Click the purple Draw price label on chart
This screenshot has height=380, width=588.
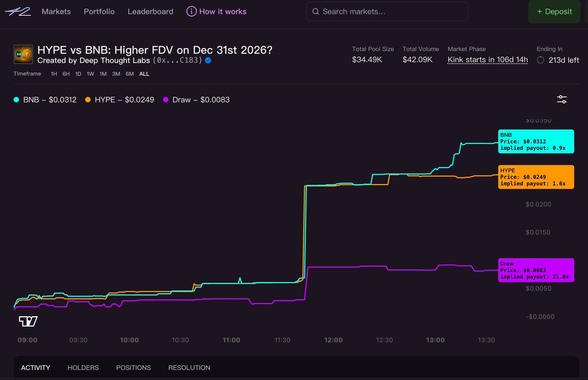pyautogui.click(x=536, y=270)
